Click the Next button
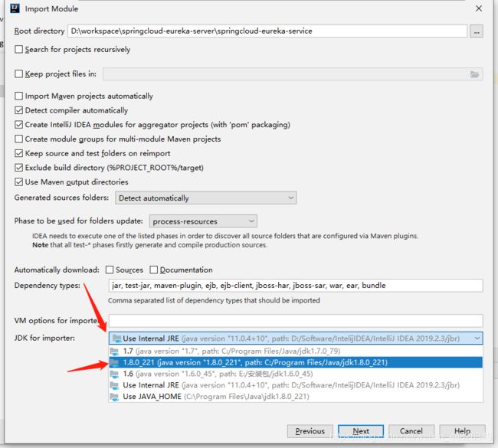 pyautogui.click(x=361, y=431)
